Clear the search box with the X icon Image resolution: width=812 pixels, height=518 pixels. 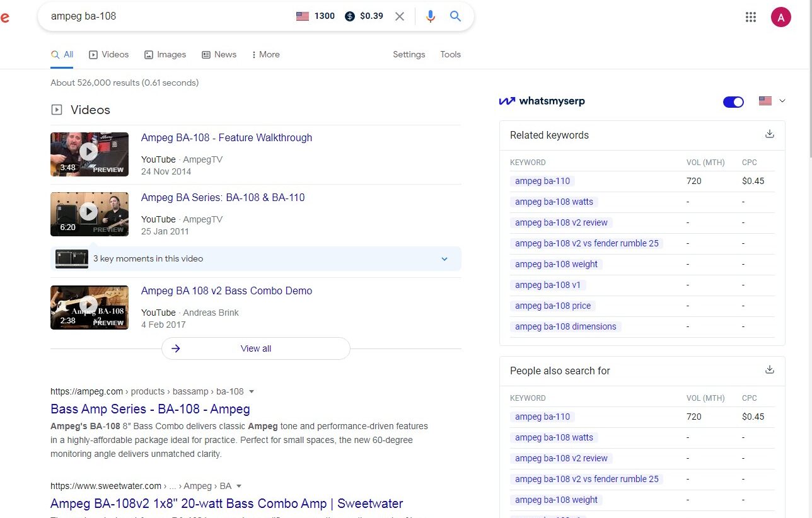click(x=400, y=16)
